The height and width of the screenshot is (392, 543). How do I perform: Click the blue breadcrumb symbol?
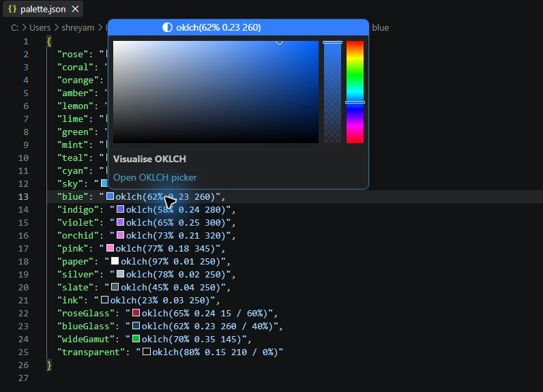[x=380, y=27]
